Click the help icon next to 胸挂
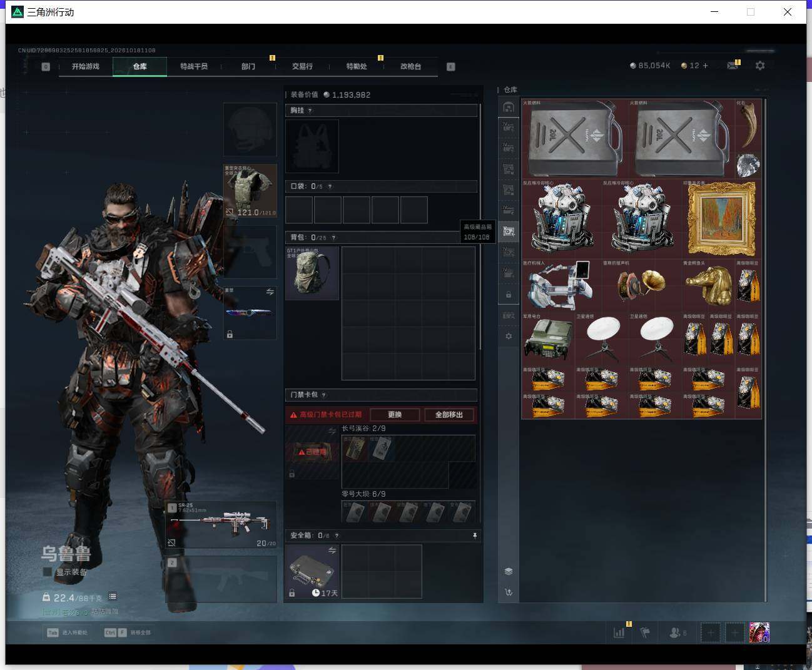This screenshot has height=670, width=812. pyautogui.click(x=310, y=111)
